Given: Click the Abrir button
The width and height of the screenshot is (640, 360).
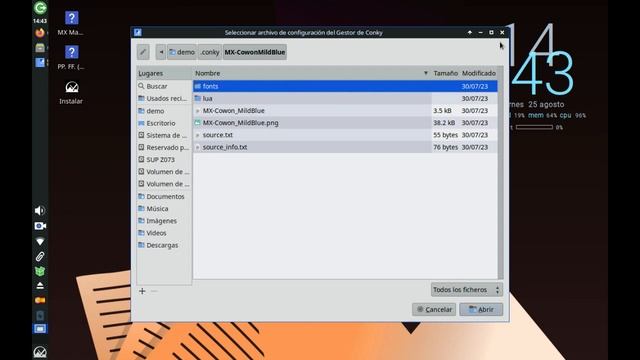Looking at the screenshot, I should [481, 309].
